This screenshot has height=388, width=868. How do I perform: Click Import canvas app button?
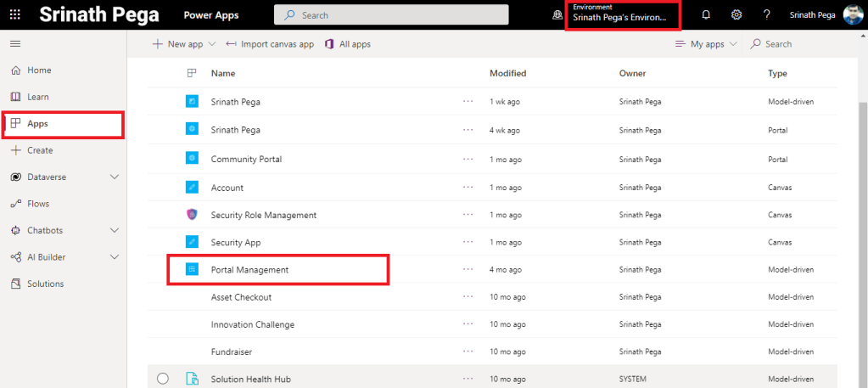(270, 44)
